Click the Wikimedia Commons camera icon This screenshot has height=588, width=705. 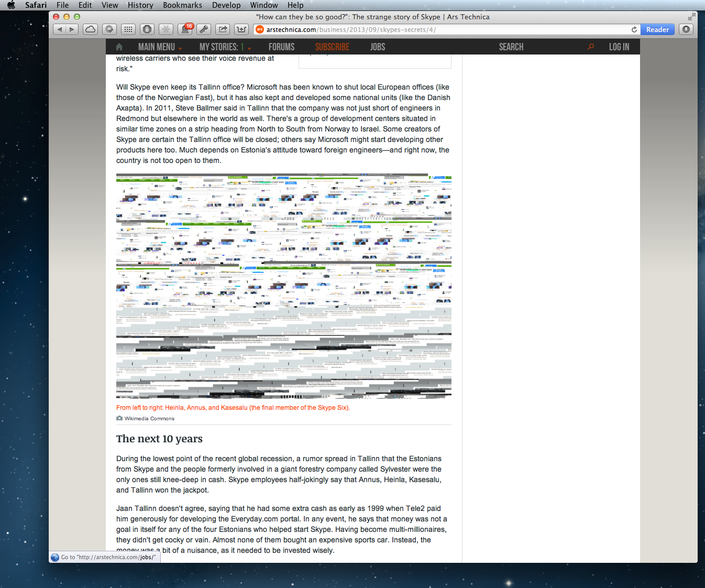(x=119, y=418)
